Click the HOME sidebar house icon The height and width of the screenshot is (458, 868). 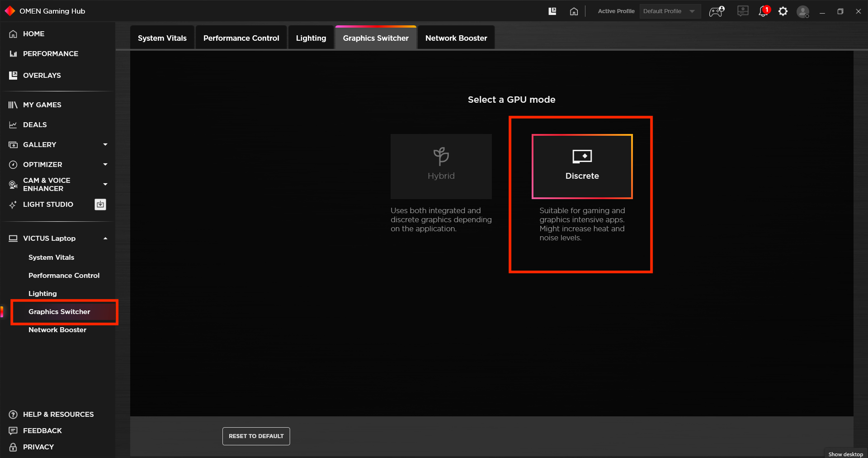tap(13, 34)
